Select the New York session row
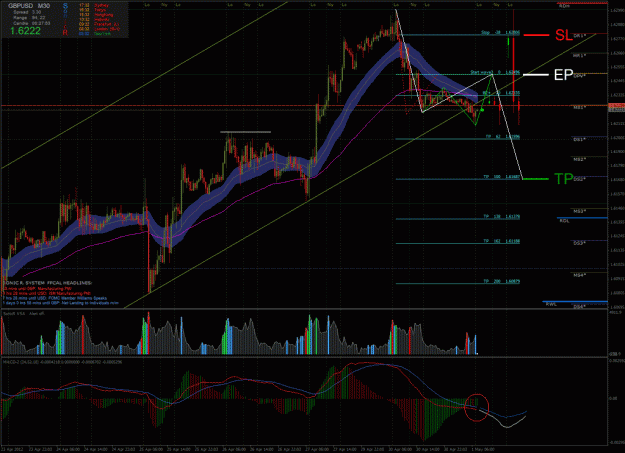 coord(95,34)
